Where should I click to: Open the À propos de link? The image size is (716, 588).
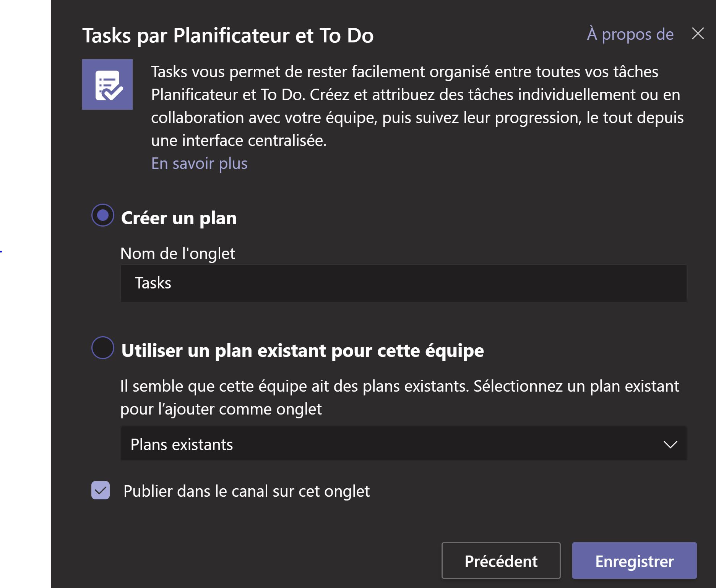[630, 34]
